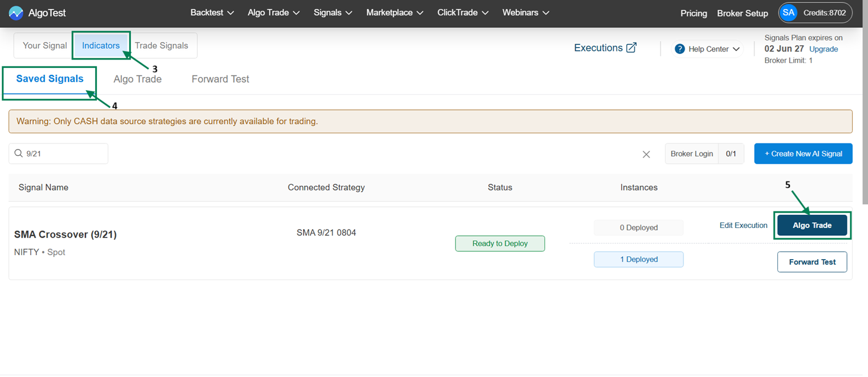Image resolution: width=868 pixels, height=377 pixels.
Task: Click the search magnifier icon
Action: [19, 154]
